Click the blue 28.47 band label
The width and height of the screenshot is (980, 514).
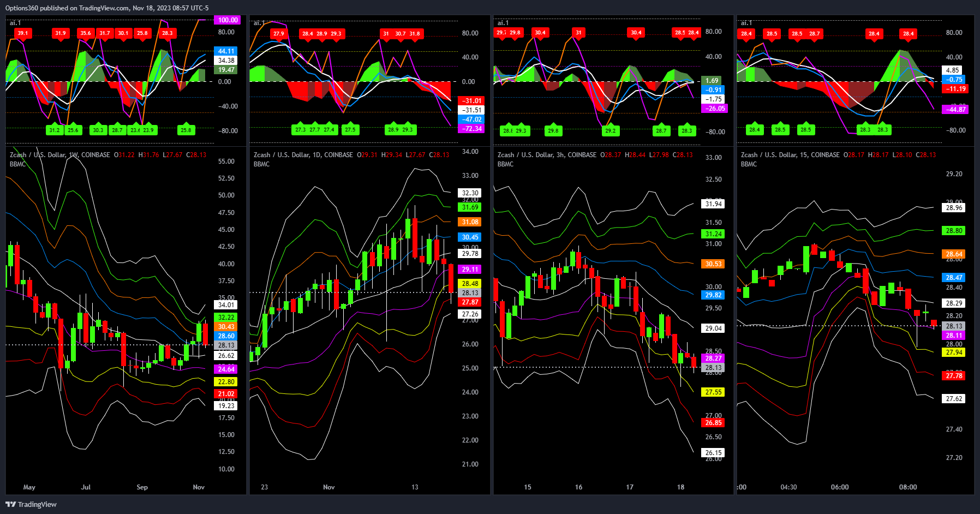[x=954, y=278]
